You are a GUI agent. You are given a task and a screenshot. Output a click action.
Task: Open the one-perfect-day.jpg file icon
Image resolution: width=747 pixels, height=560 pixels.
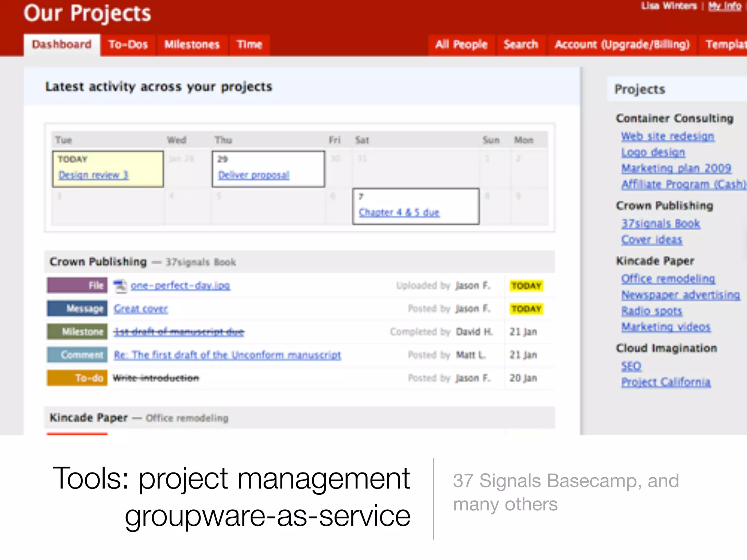pos(120,285)
